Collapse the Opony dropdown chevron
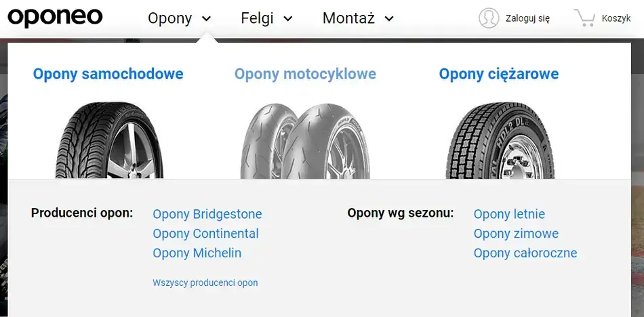Screen dimensions: 644x317 coord(206,19)
